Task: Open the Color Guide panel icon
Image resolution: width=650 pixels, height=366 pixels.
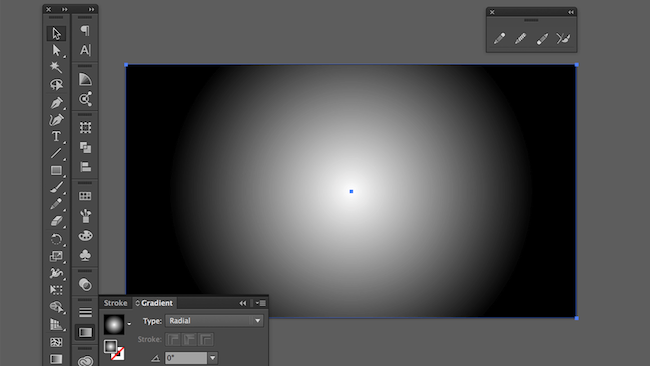Action: tap(85, 79)
